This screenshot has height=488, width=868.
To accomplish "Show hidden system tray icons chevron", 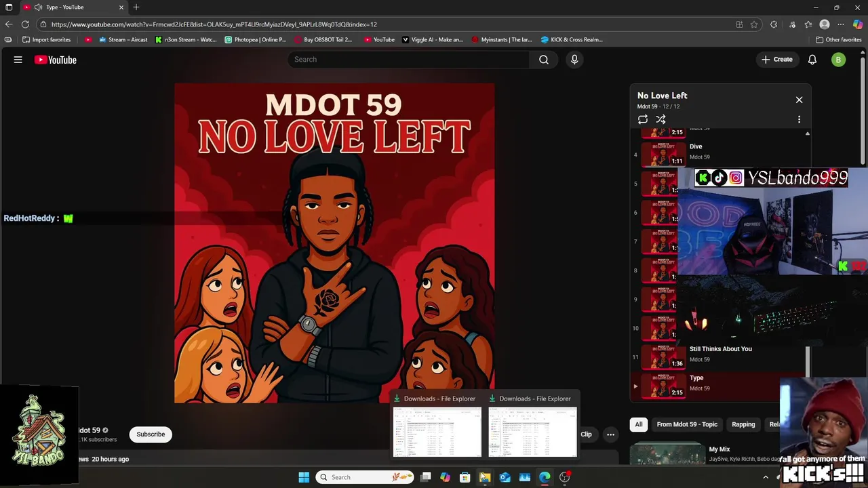I will tap(766, 477).
